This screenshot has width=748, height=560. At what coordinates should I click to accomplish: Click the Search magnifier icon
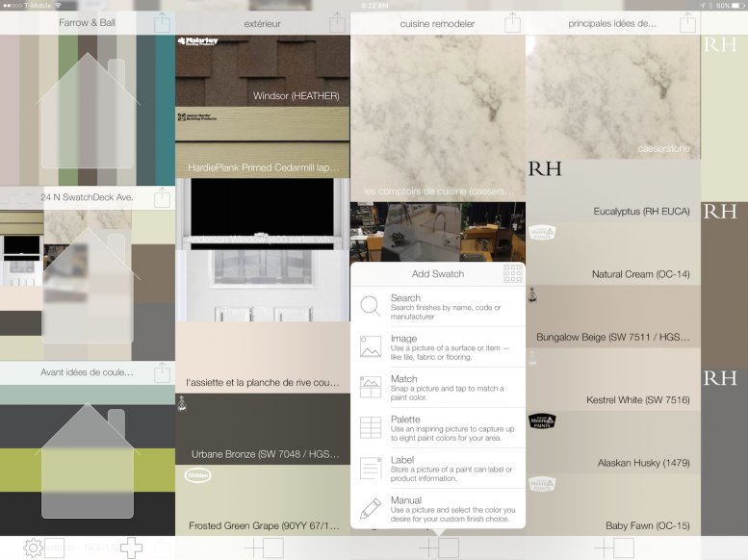pos(371,306)
